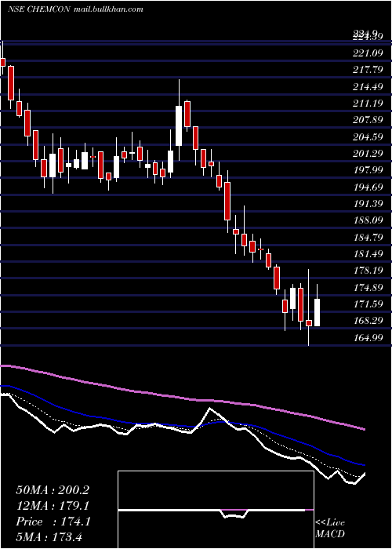Screen dimensions: 392x549
Task: Click the 168.29 price axis label
Action: 368,321
